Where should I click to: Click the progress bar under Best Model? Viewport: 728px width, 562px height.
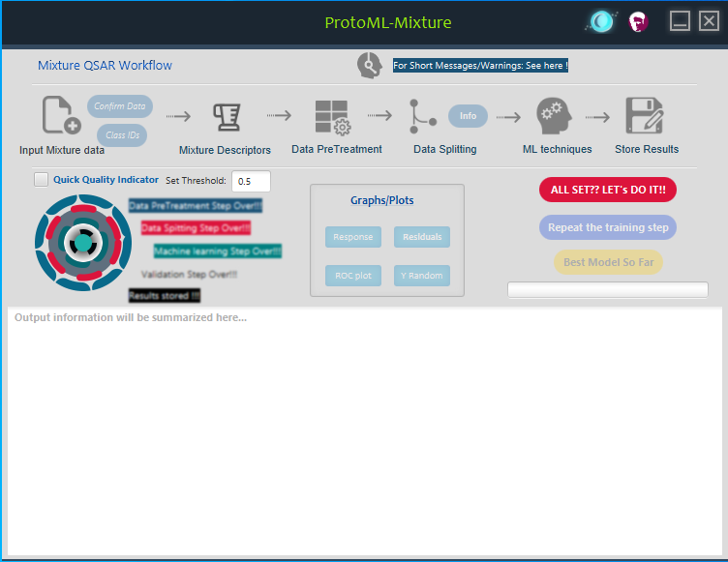tap(608, 290)
